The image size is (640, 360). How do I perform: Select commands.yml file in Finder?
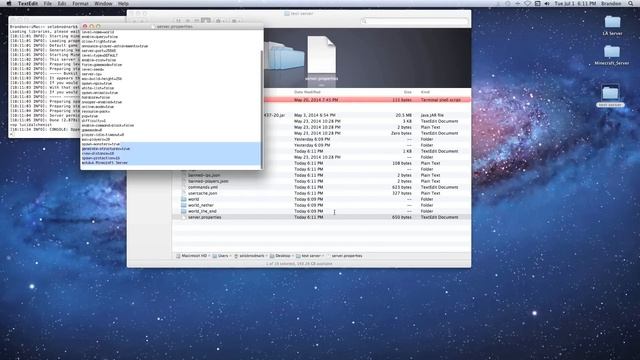click(203, 187)
